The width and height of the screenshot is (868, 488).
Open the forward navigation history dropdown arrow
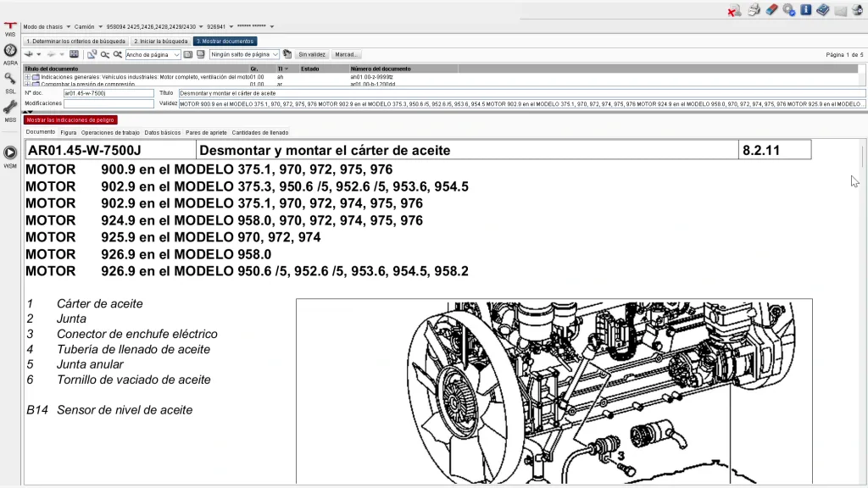pyautogui.click(x=61, y=54)
